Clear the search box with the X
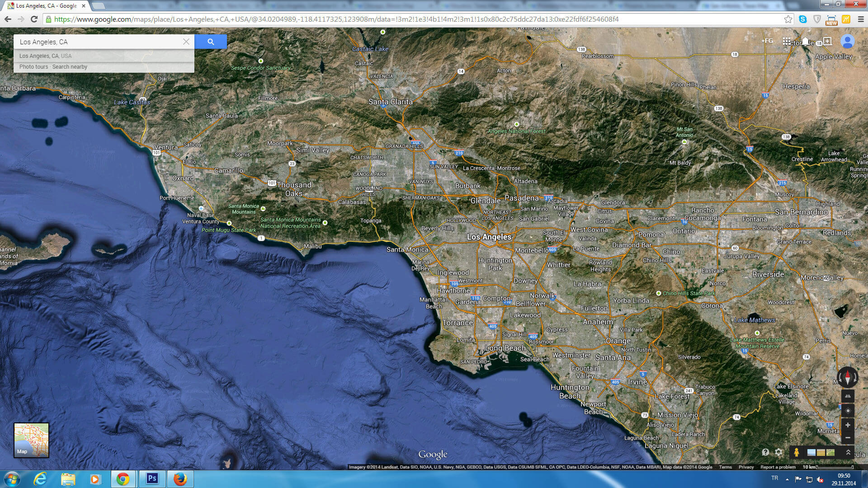This screenshot has height=488, width=868. [x=186, y=42]
